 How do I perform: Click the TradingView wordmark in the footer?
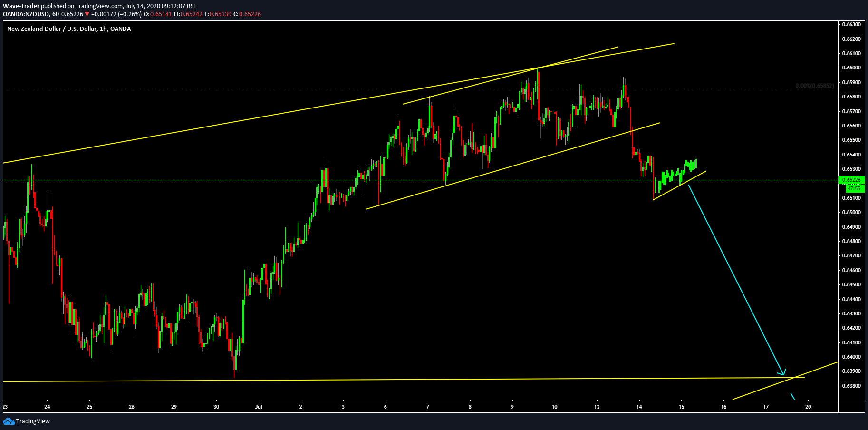[33, 421]
